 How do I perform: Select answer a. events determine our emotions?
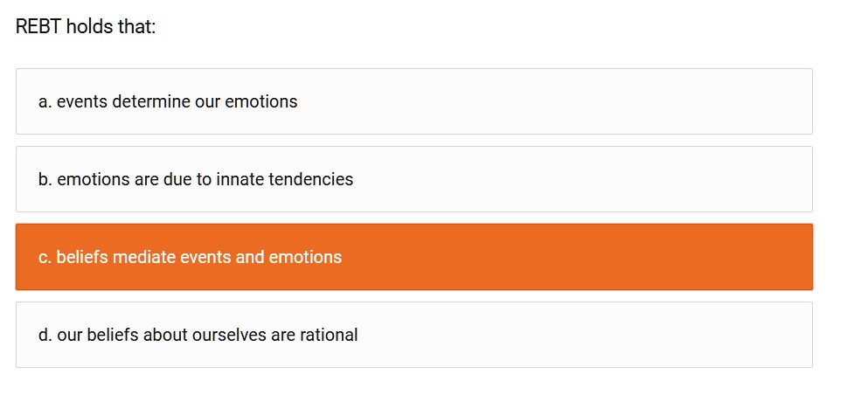414,101
